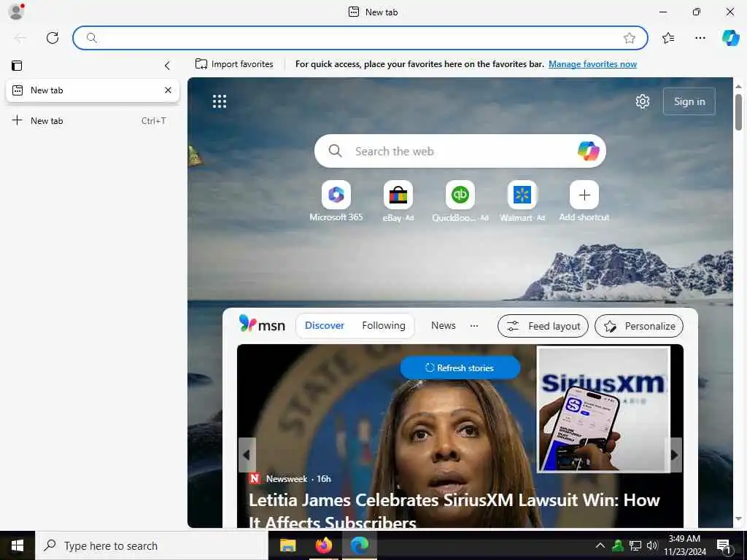Open File Explorer from the taskbar
The image size is (747, 560).
[x=287, y=545]
